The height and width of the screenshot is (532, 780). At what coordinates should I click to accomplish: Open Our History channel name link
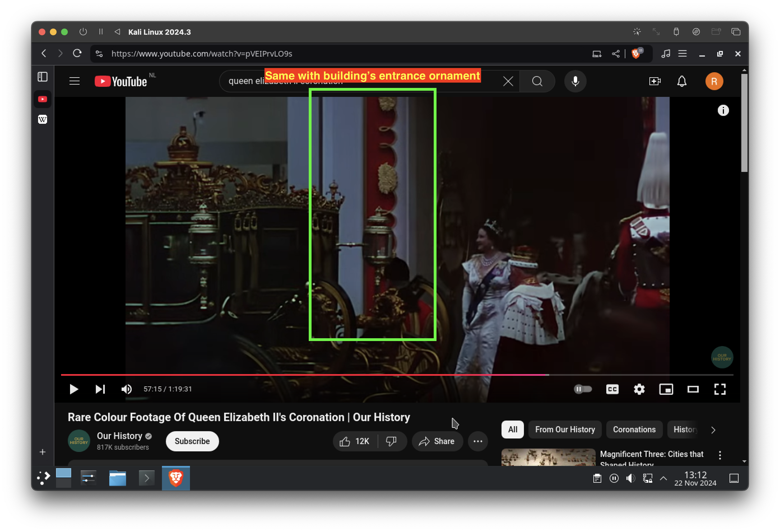[119, 436]
